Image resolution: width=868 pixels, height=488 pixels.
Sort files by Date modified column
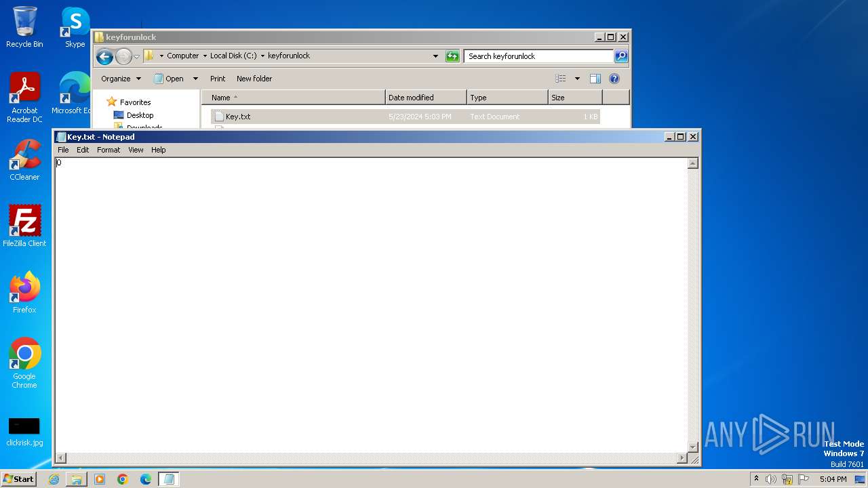pyautogui.click(x=426, y=98)
